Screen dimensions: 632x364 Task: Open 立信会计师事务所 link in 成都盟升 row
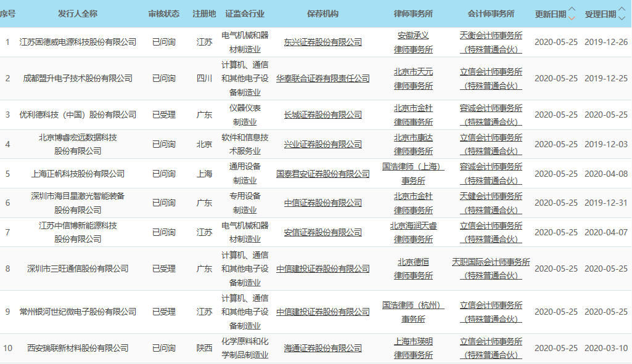tap(491, 78)
